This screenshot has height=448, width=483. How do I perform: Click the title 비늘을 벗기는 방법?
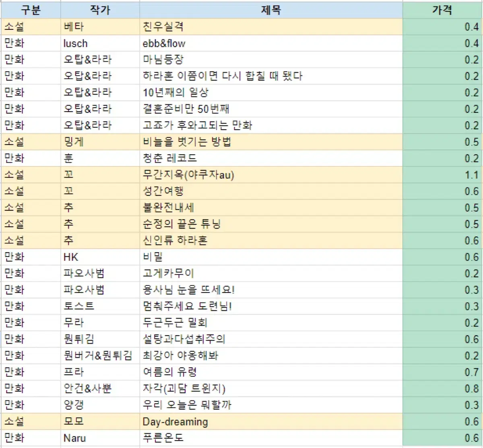point(187,142)
